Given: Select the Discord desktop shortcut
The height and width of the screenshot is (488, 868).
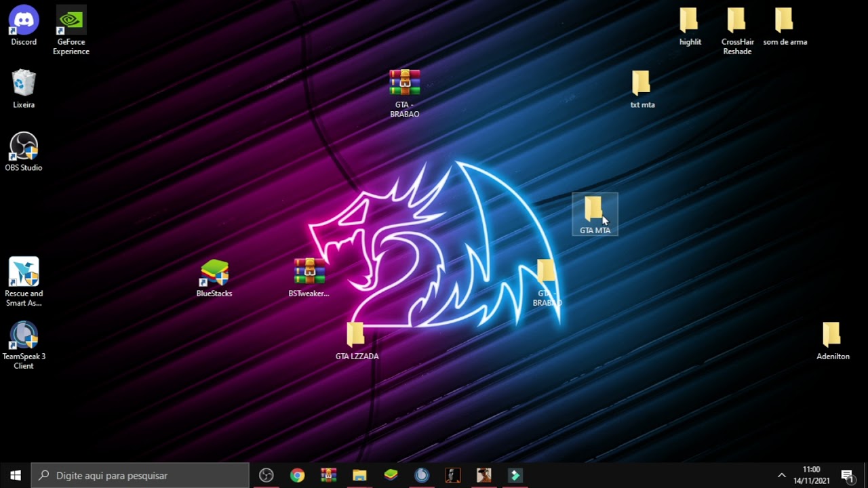Looking at the screenshot, I should tap(24, 26).
